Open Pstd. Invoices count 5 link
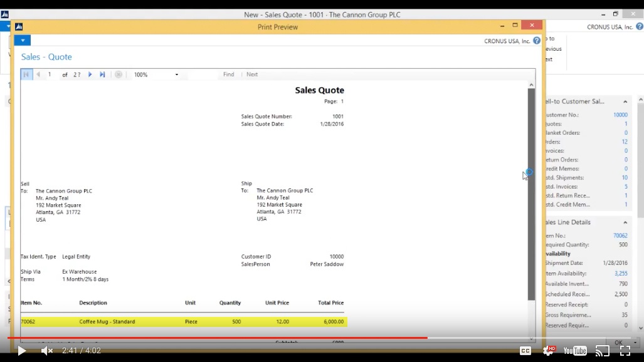The height and width of the screenshot is (362, 644). 626,187
